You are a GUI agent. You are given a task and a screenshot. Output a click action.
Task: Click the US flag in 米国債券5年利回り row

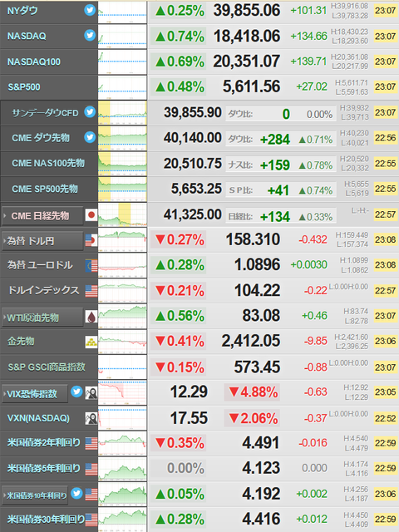[91, 469]
